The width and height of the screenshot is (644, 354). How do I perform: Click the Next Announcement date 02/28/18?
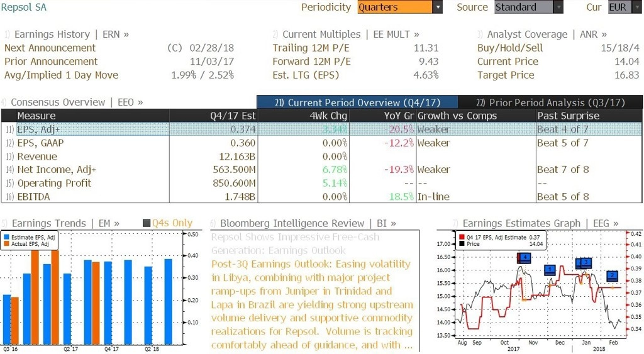coord(211,48)
